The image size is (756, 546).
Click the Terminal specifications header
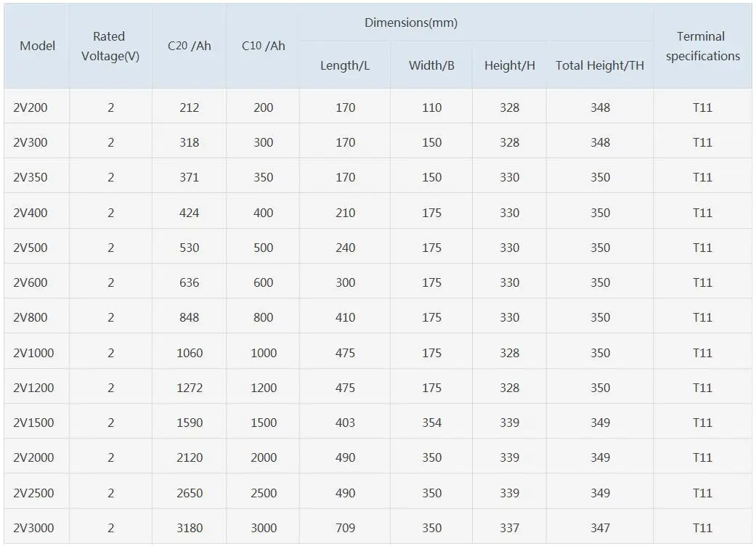tap(702, 46)
